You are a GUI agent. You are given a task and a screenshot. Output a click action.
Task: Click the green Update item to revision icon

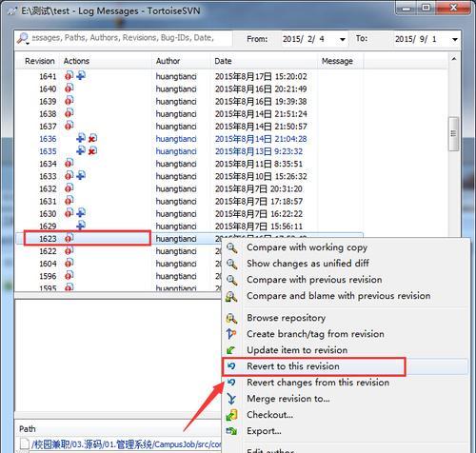click(x=231, y=350)
